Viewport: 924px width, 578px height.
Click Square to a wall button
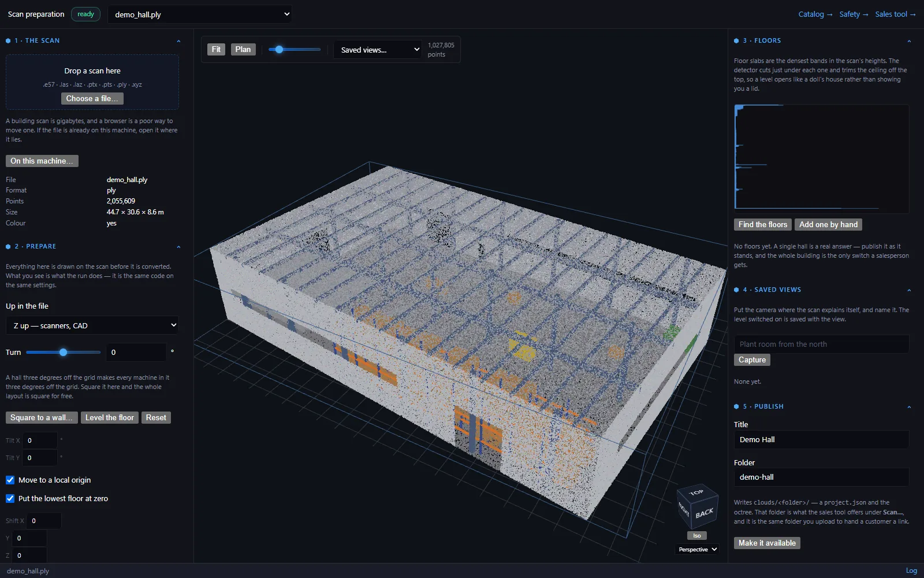click(x=42, y=417)
